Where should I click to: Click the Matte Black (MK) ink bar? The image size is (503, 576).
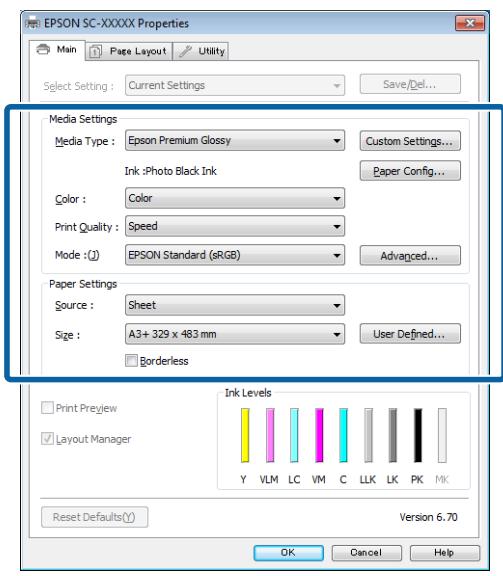click(x=442, y=435)
